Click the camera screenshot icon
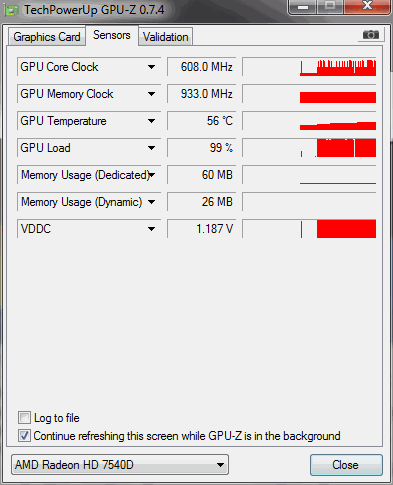Viewport: 393px width, 485px height. (371, 35)
